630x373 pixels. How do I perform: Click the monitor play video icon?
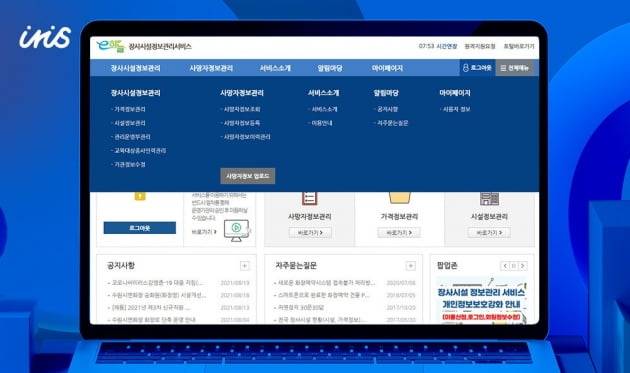click(237, 230)
